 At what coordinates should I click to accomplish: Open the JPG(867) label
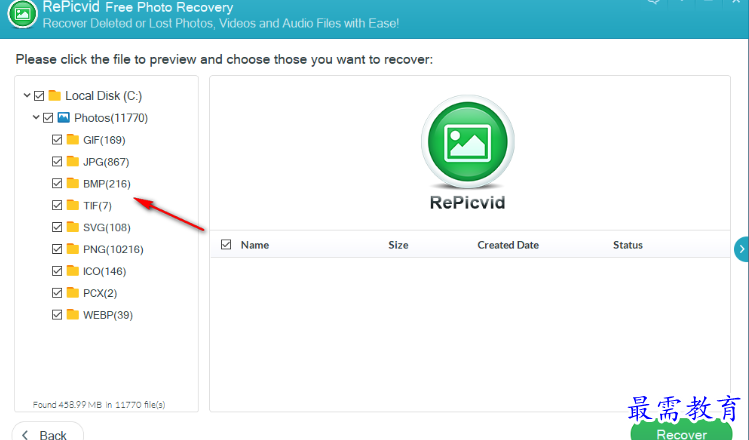106,162
